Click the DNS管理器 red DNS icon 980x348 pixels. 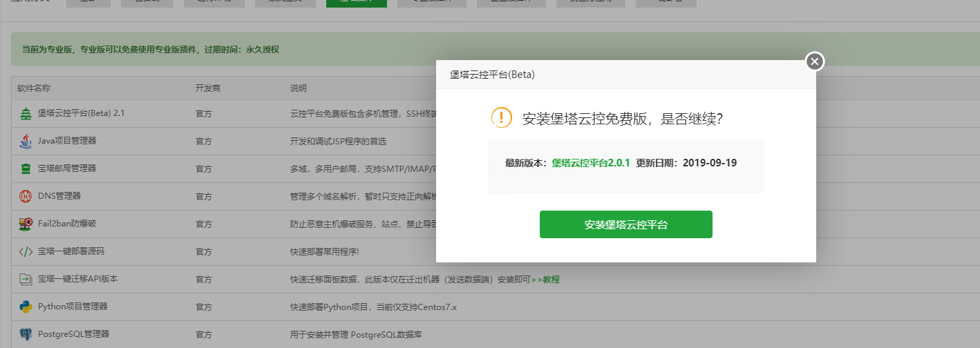(26, 196)
